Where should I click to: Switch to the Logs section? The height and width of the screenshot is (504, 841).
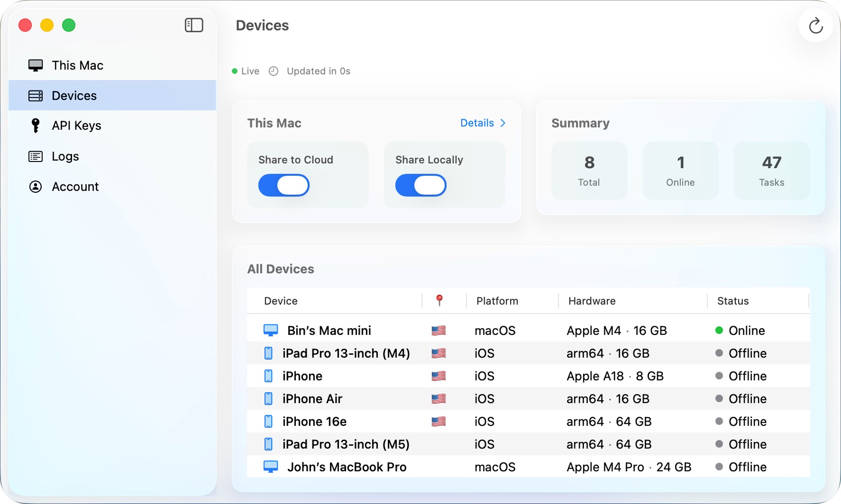pyautogui.click(x=65, y=156)
